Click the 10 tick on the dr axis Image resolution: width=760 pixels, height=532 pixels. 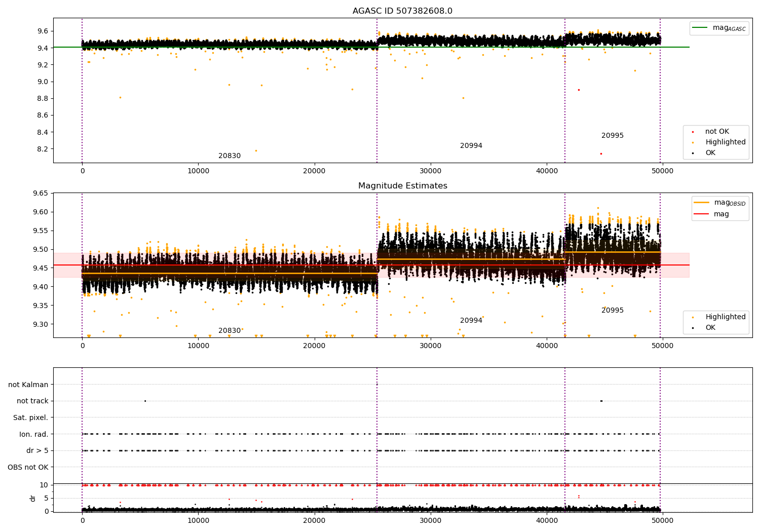(x=44, y=485)
